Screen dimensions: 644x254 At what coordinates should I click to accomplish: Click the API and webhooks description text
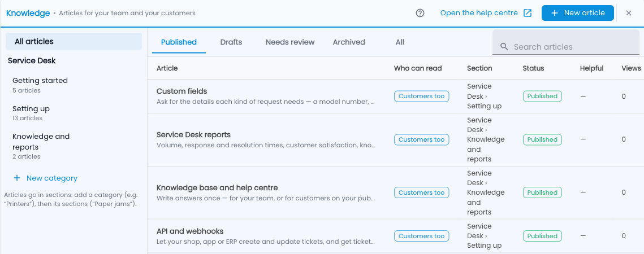(266, 242)
